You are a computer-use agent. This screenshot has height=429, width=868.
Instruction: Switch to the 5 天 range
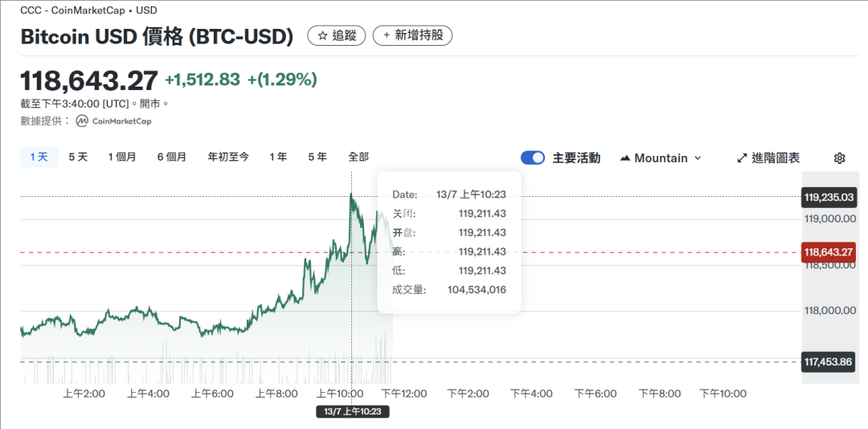[x=78, y=157]
